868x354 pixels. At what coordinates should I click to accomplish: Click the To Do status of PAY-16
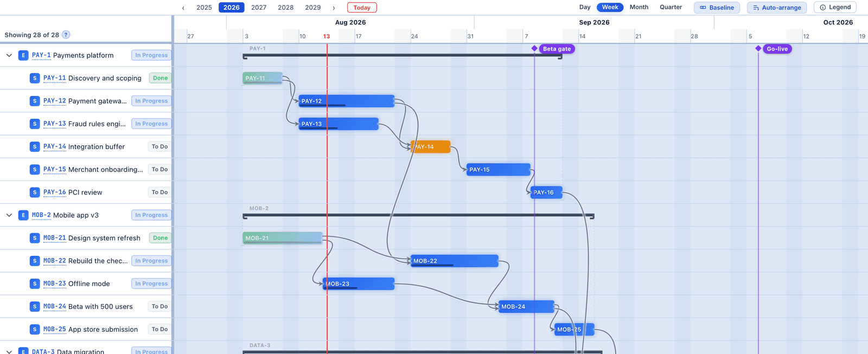(159, 192)
